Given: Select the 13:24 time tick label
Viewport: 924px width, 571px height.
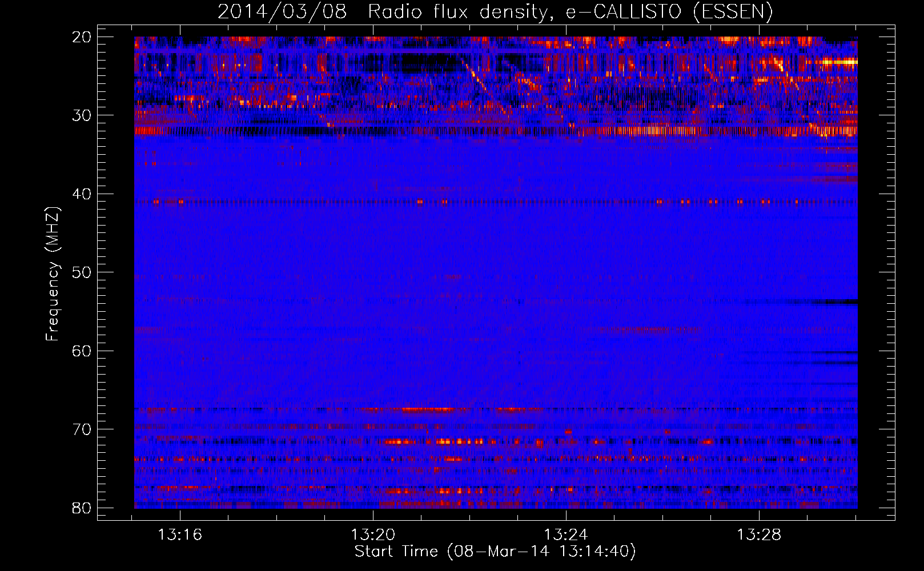Looking at the screenshot, I should [x=566, y=535].
